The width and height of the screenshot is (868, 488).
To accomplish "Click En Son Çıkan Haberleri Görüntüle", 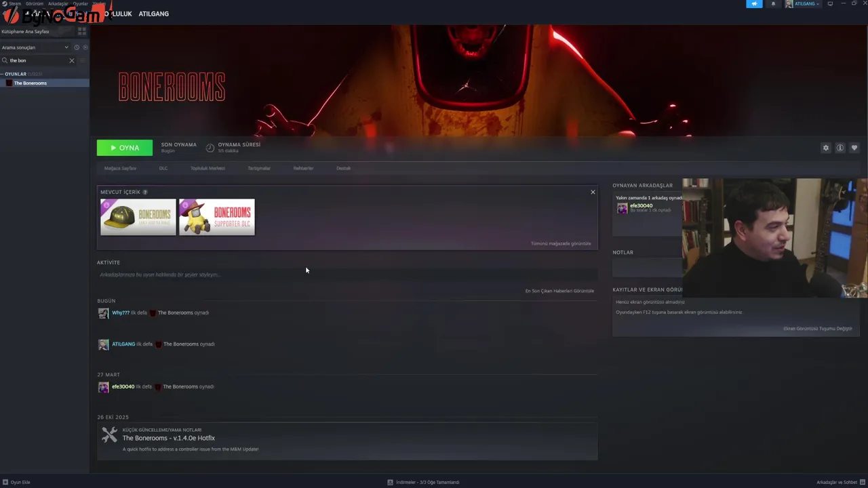I will click(x=559, y=291).
